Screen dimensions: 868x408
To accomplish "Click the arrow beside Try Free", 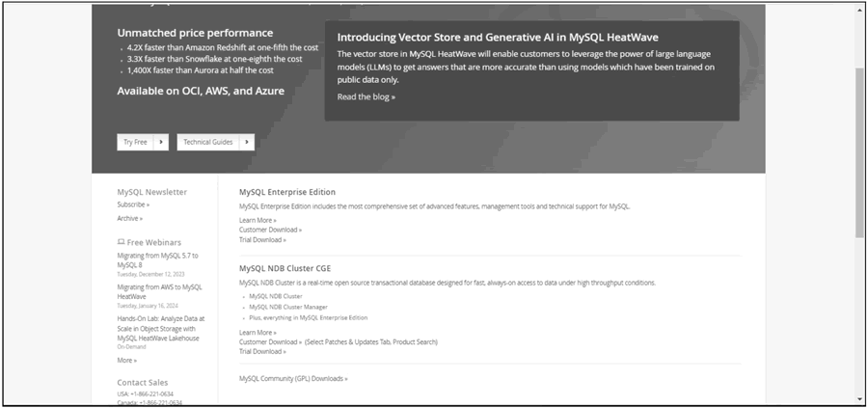I will coord(161,143).
